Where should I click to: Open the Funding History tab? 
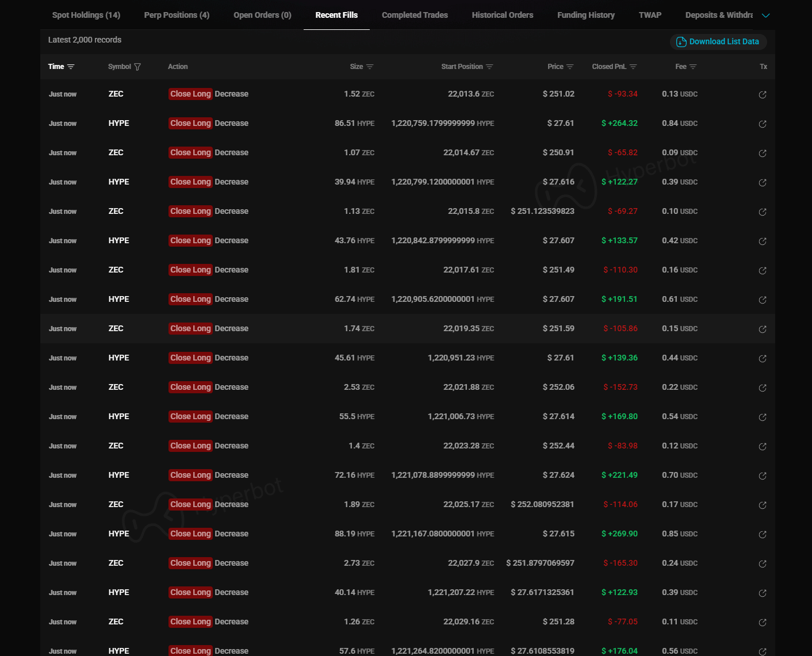click(585, 15)
